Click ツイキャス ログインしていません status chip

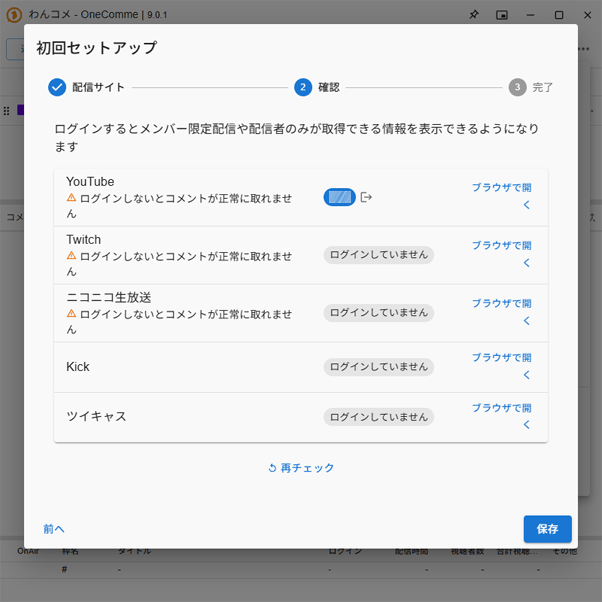pyautogui.click(x=379, y=417)
